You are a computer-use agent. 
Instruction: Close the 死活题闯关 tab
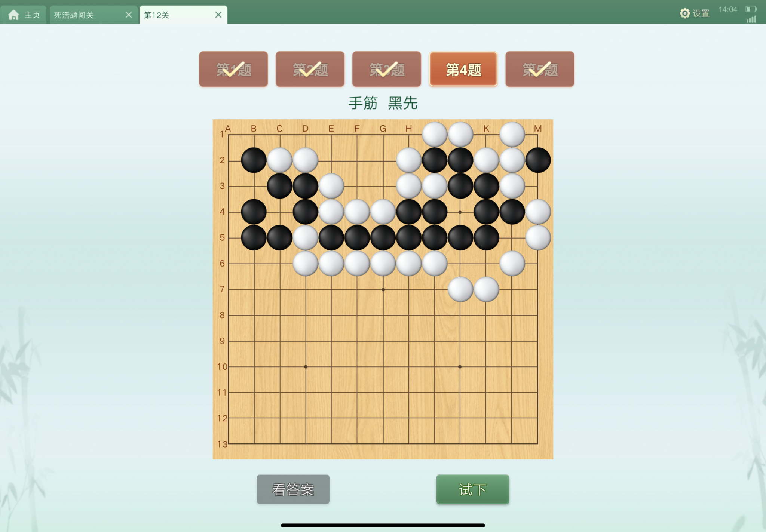click(x=128, y=15)
